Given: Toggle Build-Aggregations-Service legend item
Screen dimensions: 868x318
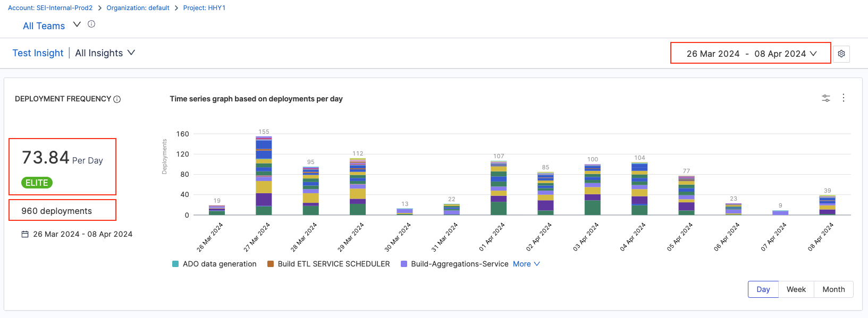Looking at the screenshot, I should click(x=454, y=264).
